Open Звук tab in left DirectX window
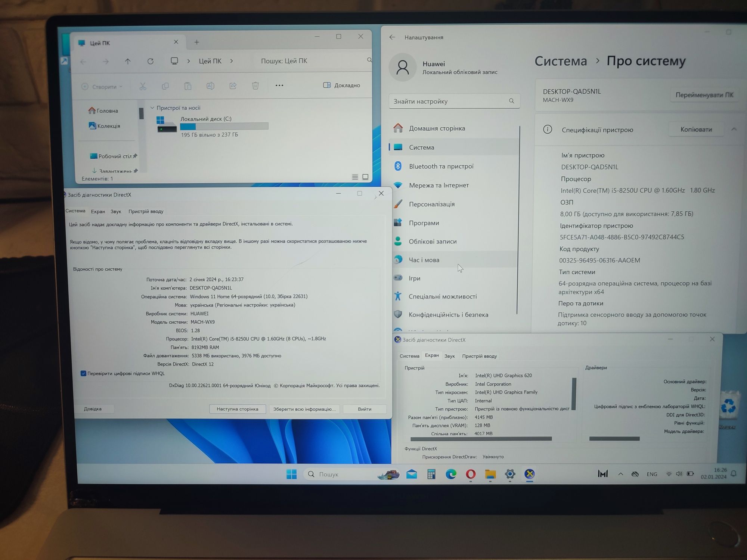Image resolution: width=747 pixels, height=560 pixels. click(x=116, y=211)
